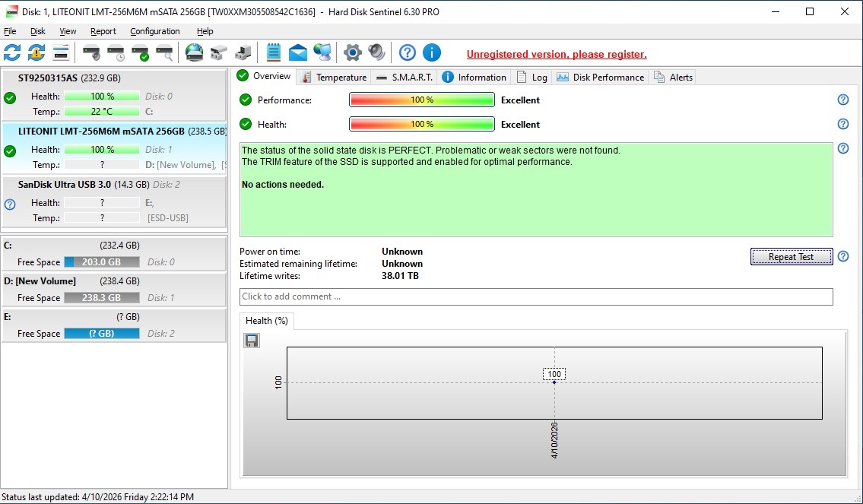Select the ST9250315AS disk entry
863x504 pixels.
click(114, 94)
